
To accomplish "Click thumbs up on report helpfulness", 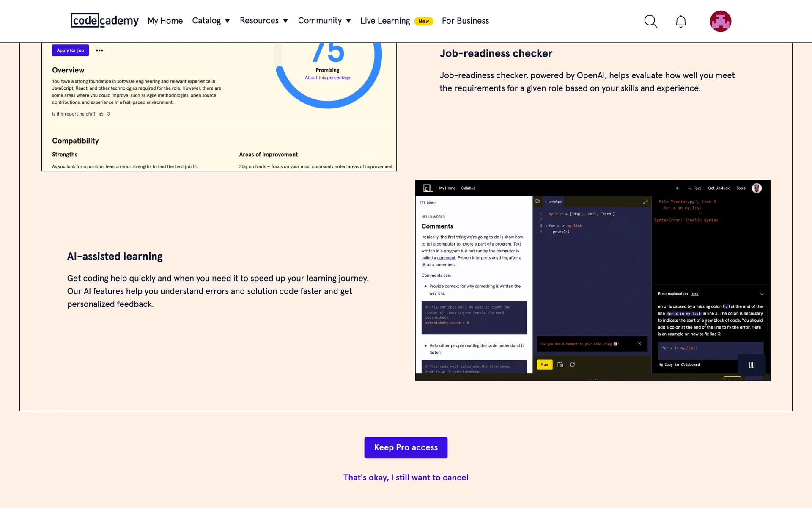I will pos(101,114).
